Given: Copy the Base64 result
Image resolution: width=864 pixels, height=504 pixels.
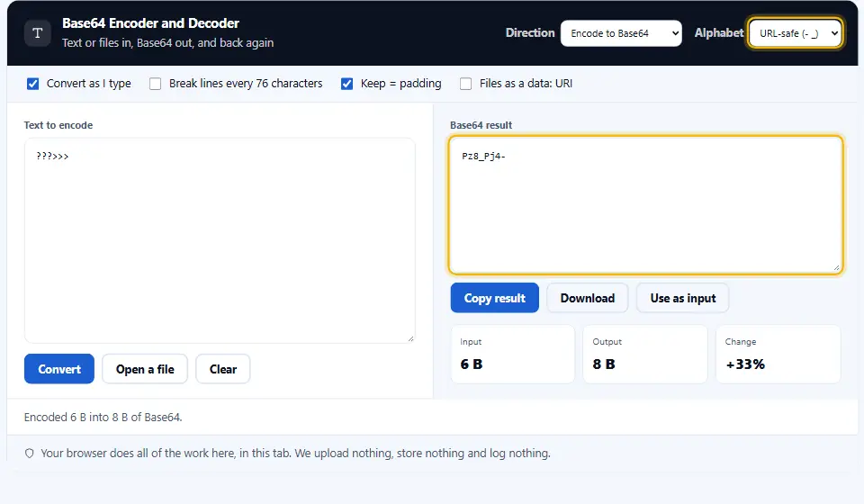Looking at the screenshot, I should point(494,298).
